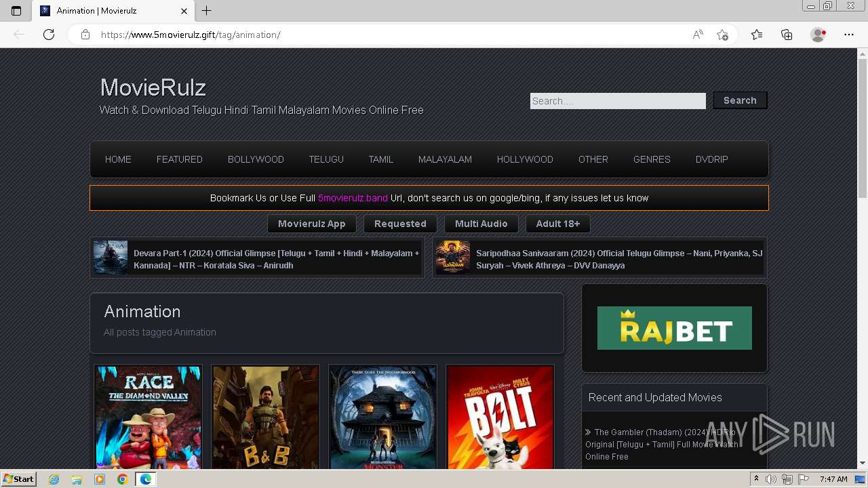Close the Animation | Movierulz tab

tap(184, 11)
